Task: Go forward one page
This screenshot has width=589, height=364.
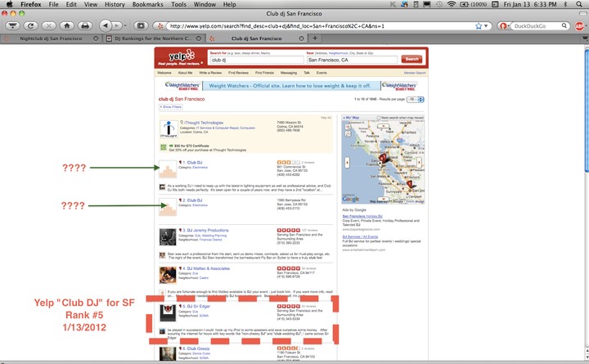Action: tap(117, 26)
